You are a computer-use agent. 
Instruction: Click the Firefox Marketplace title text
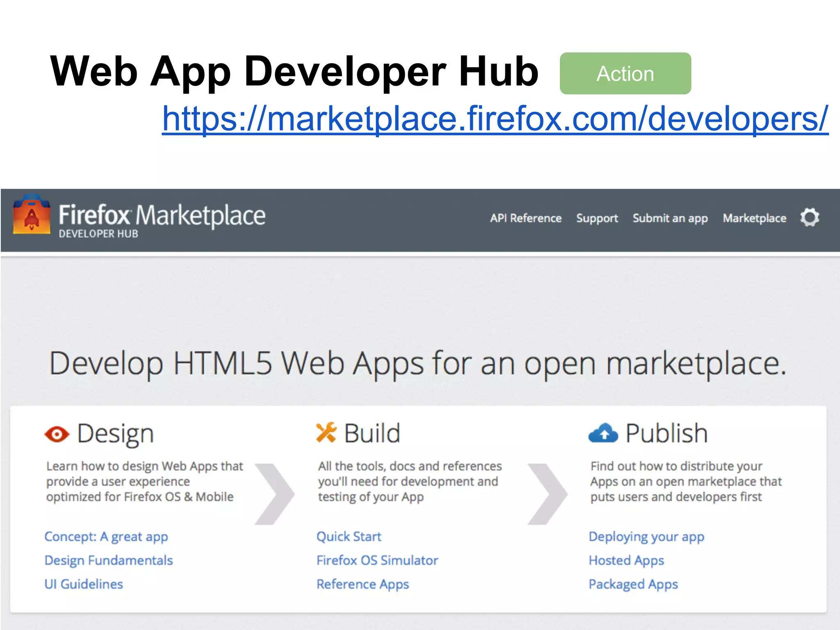[x=162, y=216]
